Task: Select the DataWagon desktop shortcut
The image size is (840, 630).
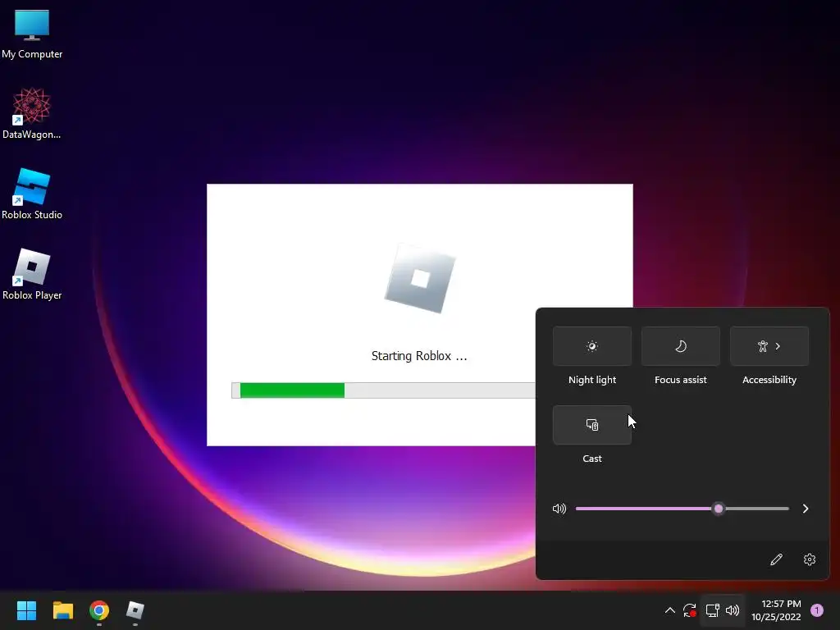Action: pyautogui.click(x=32, y=113)
